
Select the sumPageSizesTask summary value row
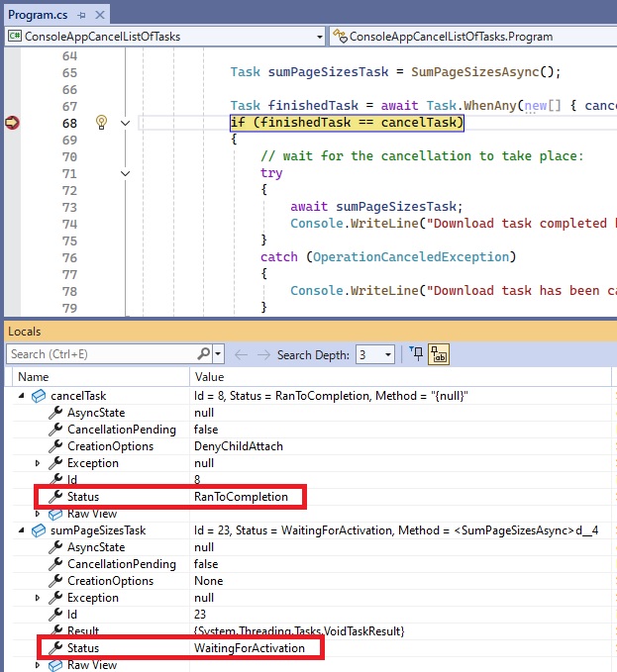(396, 530)
